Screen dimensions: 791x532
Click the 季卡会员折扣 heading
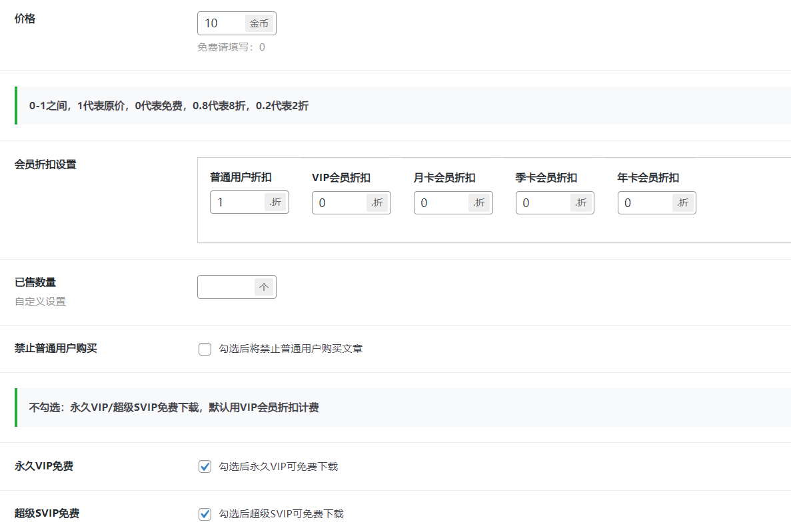click(x=546, y=178)
